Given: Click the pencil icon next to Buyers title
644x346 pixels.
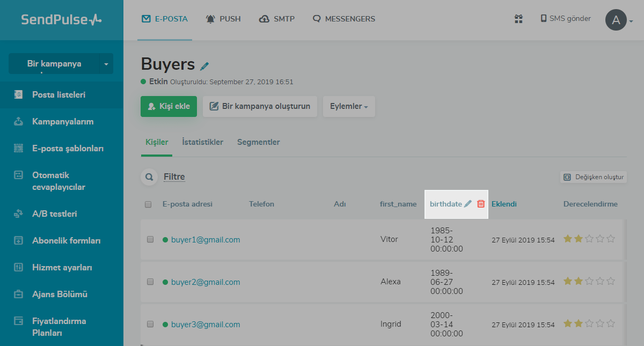Looking at the screenshot, I should 204,66.
